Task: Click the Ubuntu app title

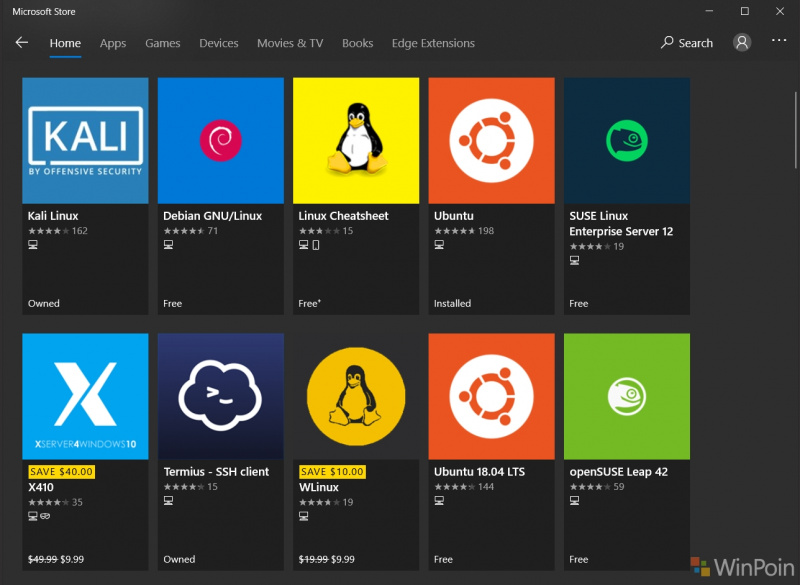Action: 454,216
